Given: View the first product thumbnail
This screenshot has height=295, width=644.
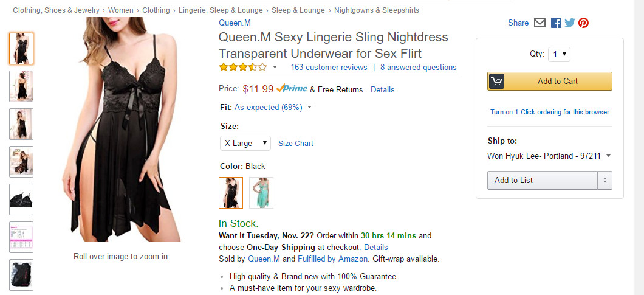Looking at the screenshot, I should 21,49.
